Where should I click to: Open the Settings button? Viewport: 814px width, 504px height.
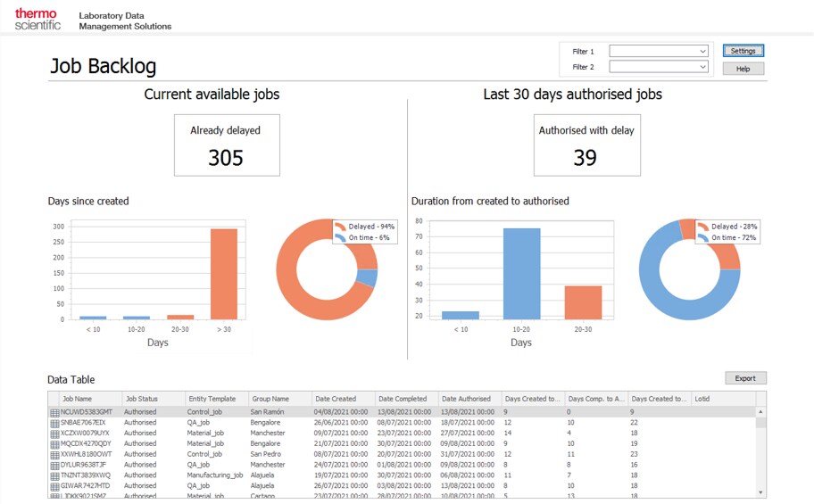(743, 51)
